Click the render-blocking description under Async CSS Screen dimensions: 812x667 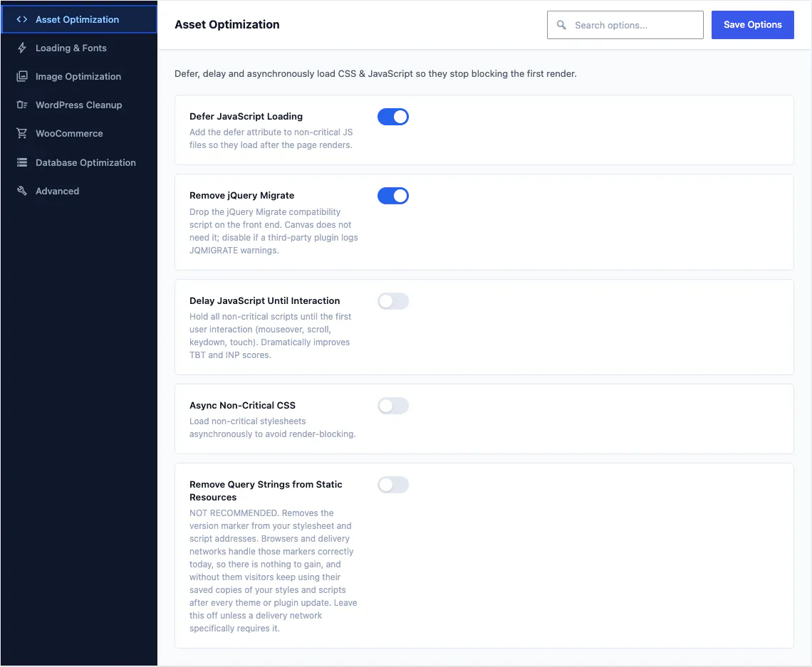pyautogui.click(x=272, y=427)
